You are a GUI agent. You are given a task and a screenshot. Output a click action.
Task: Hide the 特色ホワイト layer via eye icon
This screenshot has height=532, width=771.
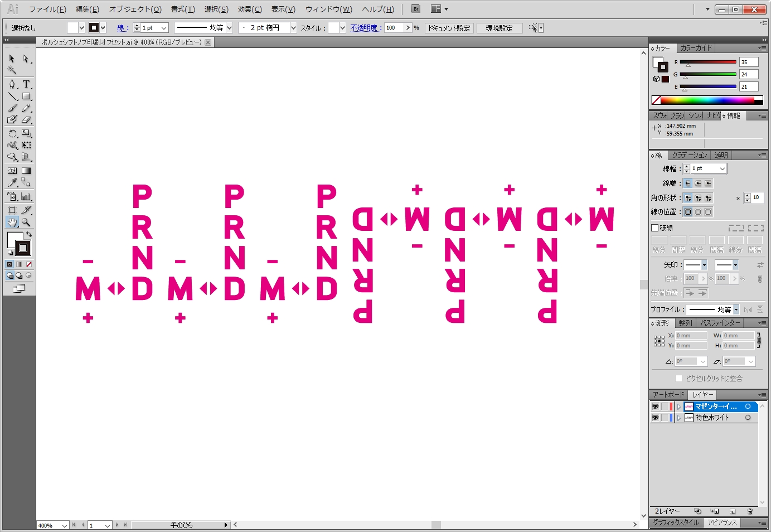656,418
